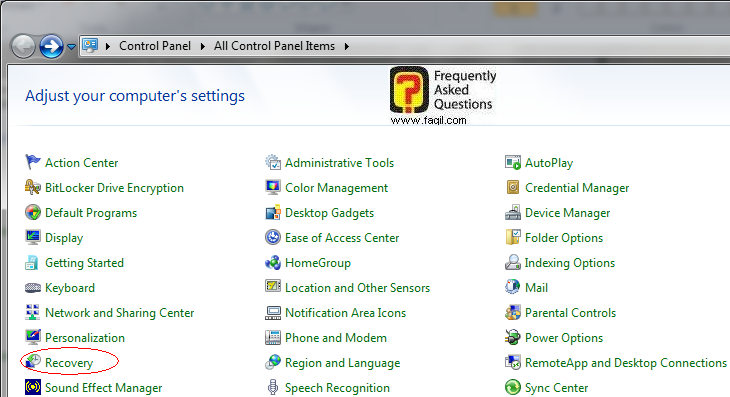Image resolution: width=730 pixels, height=397 pixels.
Task: Open the AutoPlay link
Action: tap(549, 163)
